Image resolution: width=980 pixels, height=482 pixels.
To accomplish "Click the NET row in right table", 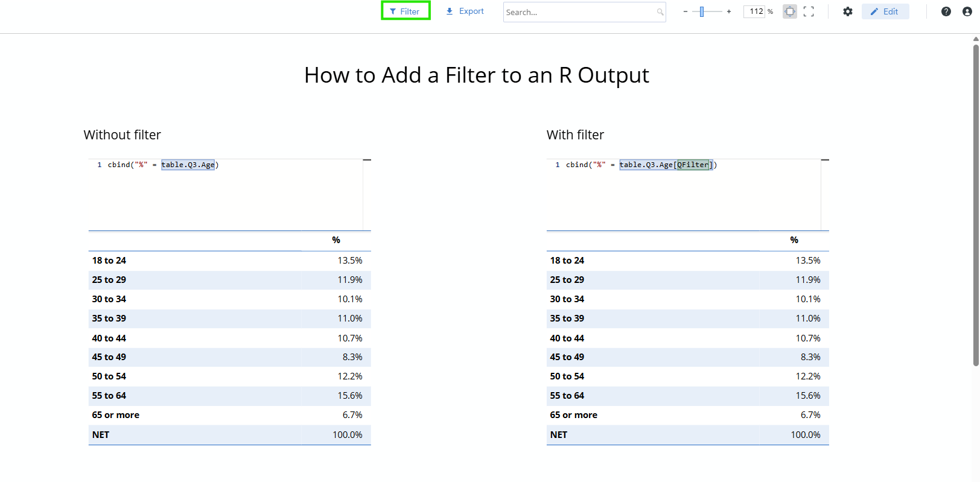I will pyautogui.click(x=687, y=435).
